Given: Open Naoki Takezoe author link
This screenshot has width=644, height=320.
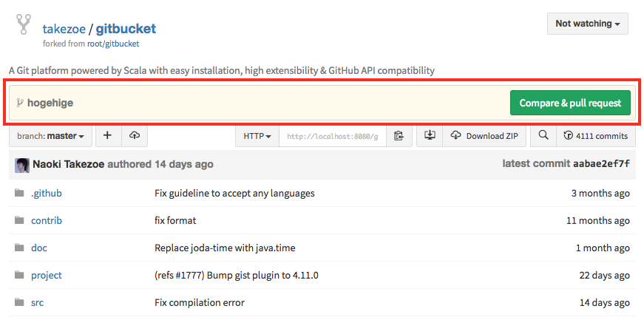Looking at the screenshot, I should 69,164.
